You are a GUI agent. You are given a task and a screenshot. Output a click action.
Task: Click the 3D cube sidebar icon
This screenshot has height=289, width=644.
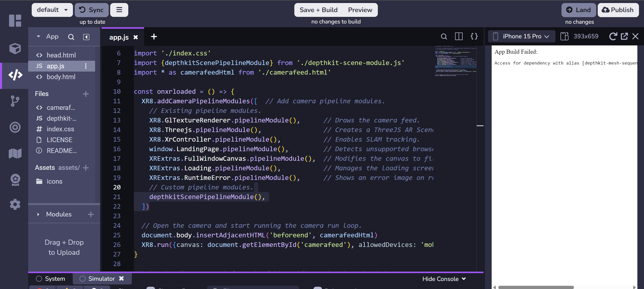(x=15, y=48)
